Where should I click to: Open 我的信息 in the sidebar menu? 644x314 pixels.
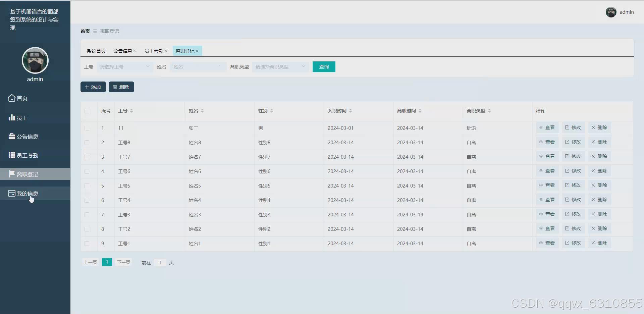pos(35,193)
